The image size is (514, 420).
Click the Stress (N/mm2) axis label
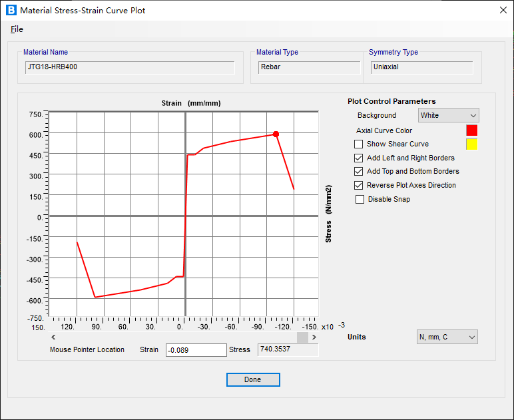click(328, 214)
